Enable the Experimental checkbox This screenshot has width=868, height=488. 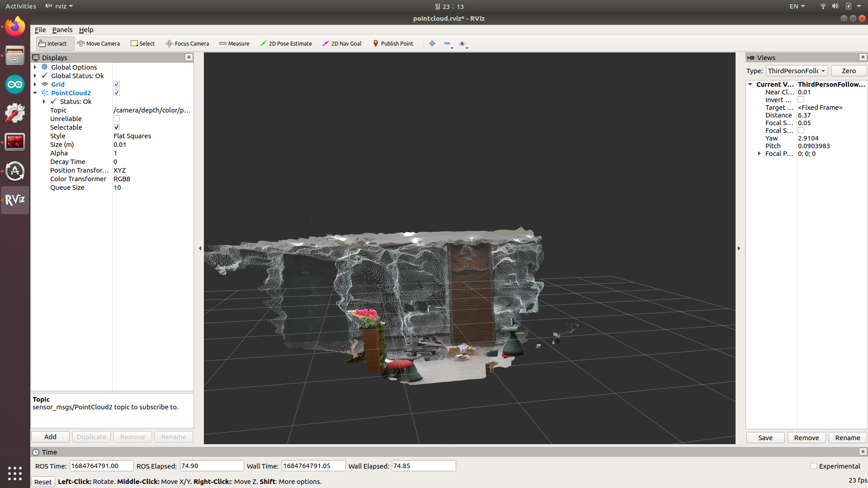click(x=814, y=466)
